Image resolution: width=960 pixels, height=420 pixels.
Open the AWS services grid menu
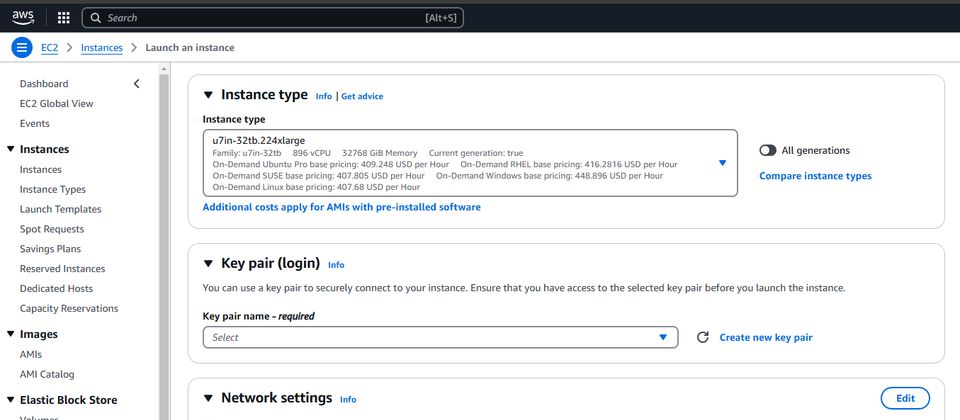[x=64, y=18]
